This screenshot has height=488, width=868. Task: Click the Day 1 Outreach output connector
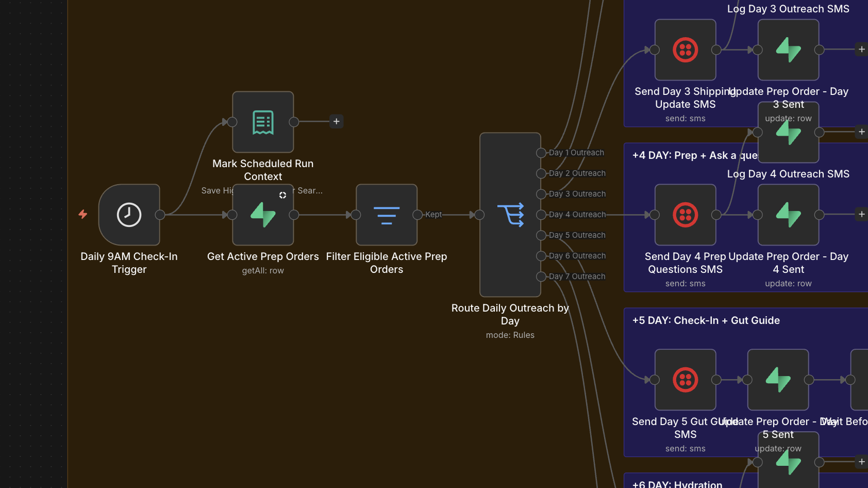[x=541, y=153]
